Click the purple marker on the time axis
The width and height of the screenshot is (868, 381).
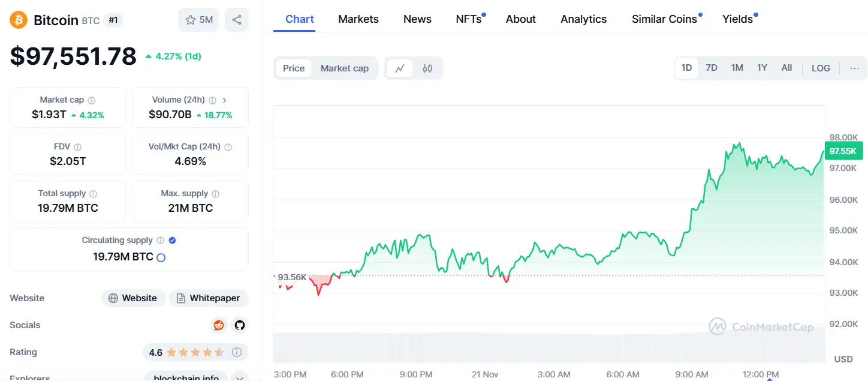click(x=769, y=379)
